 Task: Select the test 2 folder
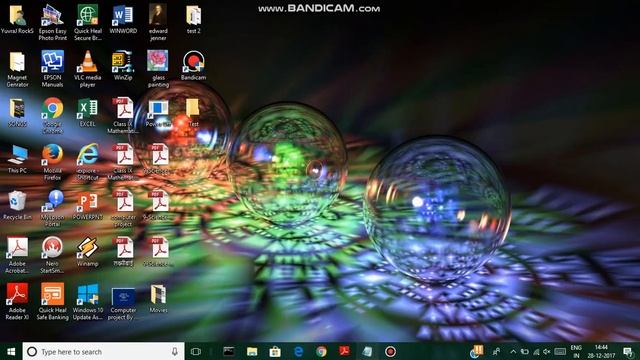click(193, 19)
